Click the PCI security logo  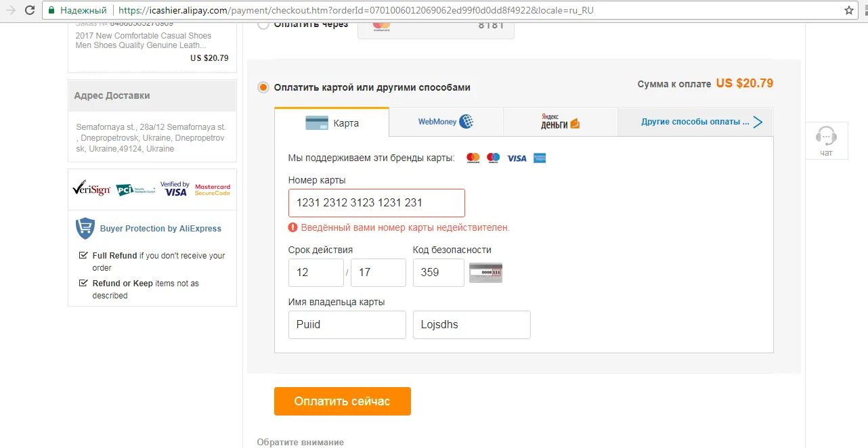pyautogui.click(x=135, y=189)
